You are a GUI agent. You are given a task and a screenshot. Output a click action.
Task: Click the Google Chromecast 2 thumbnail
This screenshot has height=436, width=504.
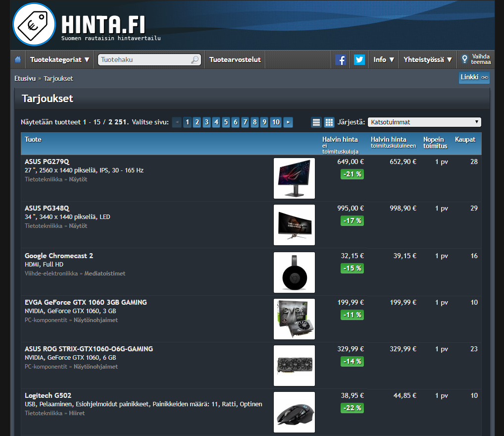294,272
